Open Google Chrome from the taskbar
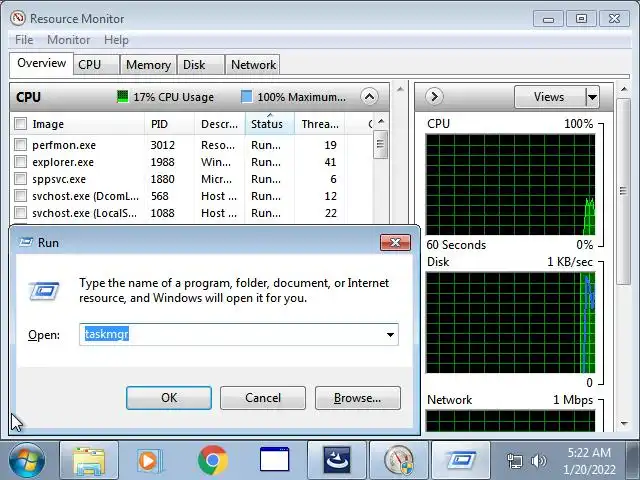Image resolution: width=640 pixels, height=480 pixels. pos(212,460)
